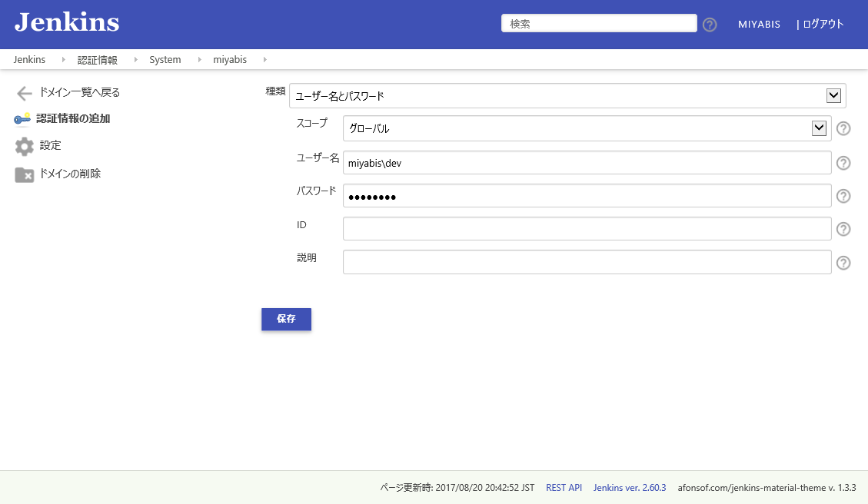The height and width of the screenshot is (504, 868).
Task: Click the gear icon for 設定
Action: click(x=25, y=146)
